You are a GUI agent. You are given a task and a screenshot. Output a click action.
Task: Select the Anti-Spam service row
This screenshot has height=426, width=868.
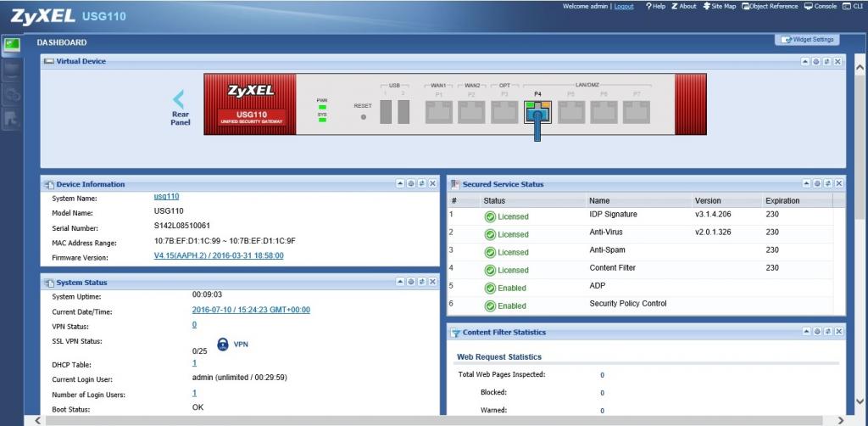(x=639, y=251)
